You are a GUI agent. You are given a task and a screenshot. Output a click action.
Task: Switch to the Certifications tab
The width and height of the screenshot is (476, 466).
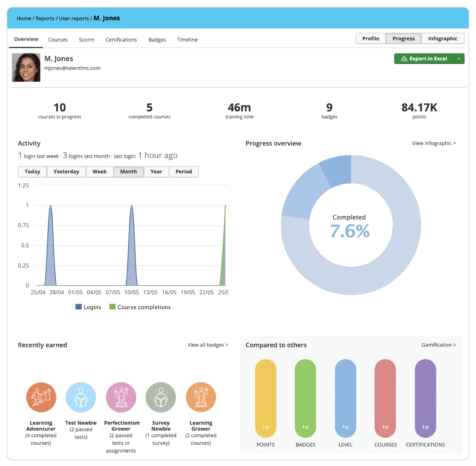point(121,40)
